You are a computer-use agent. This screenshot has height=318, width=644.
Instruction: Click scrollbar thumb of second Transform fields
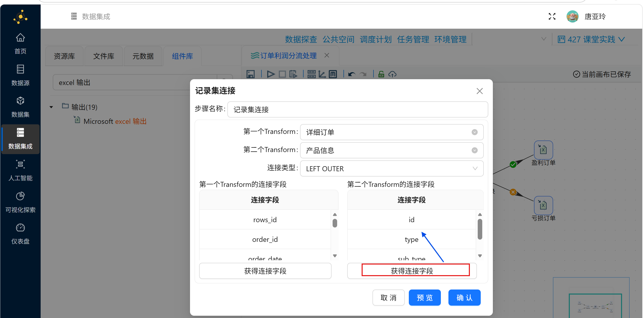480,229
